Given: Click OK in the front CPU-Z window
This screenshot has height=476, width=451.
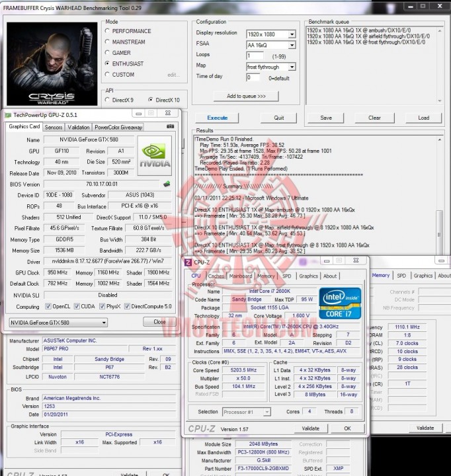Looking at the screenshot, I should point(347,428).
